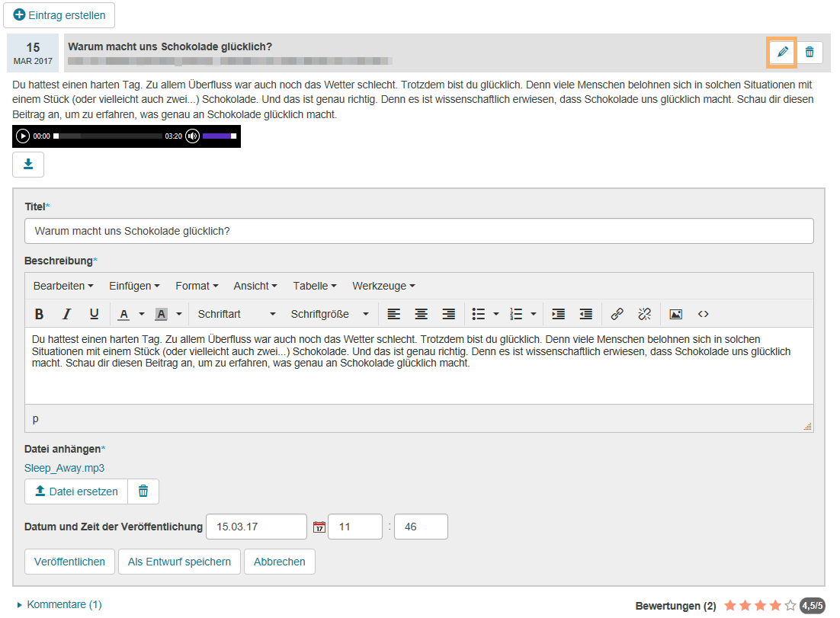Delete the blog entry via trash icon

(x=810, y=52)
